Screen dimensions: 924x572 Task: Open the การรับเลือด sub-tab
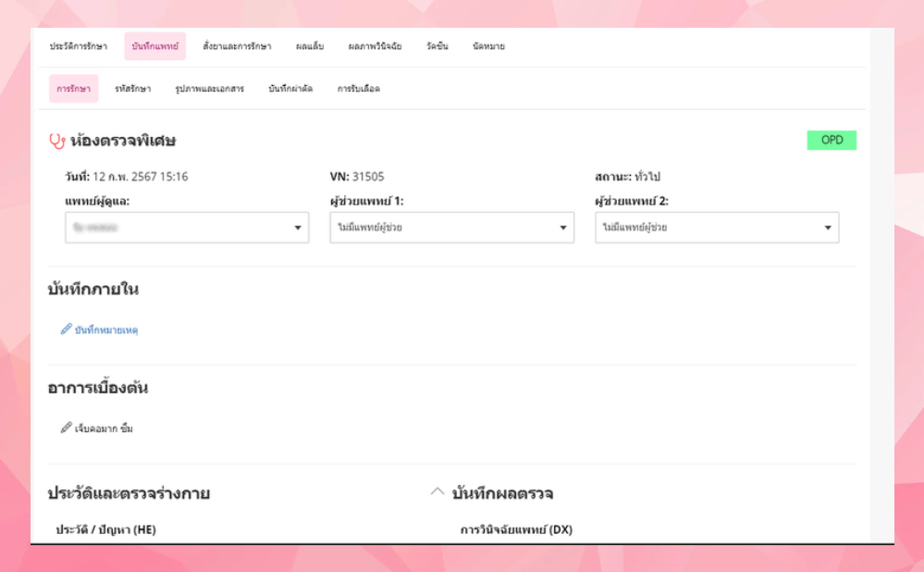pyautogui.click(x=358, y=89)
